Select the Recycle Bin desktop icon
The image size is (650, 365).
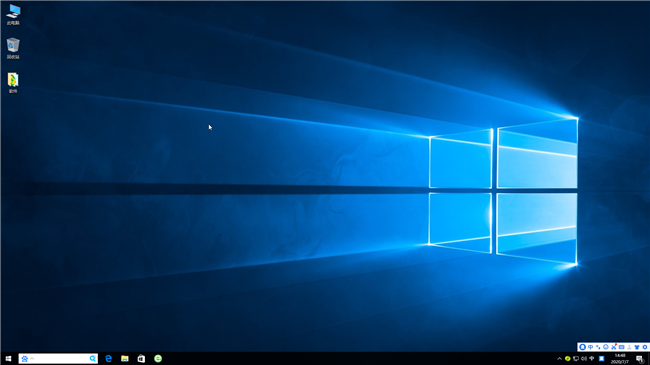[x=13, y=48]
